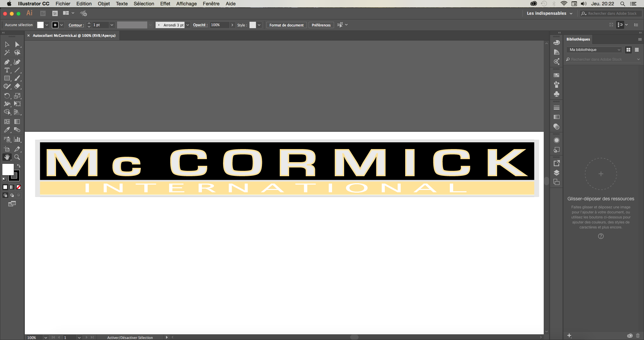The image size is (644, 340).
Task: Swap fill and stroke colors
Action: (x=19, y=166)
